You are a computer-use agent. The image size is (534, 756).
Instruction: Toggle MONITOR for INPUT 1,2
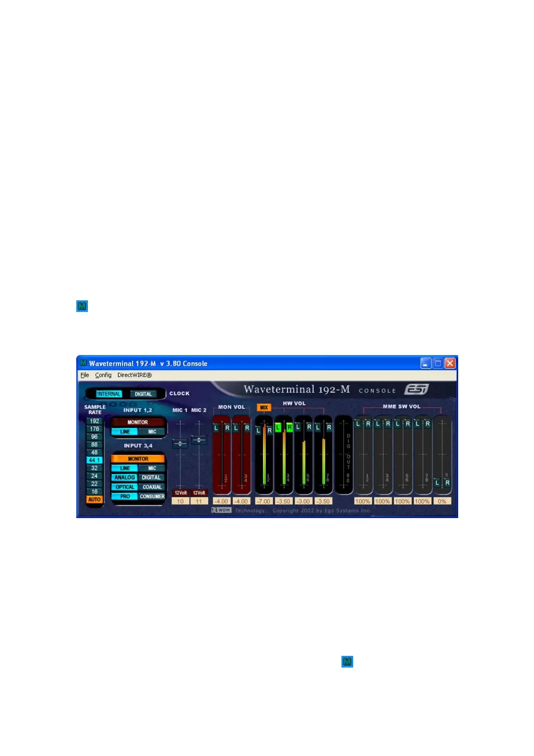[x=138, y=422]
